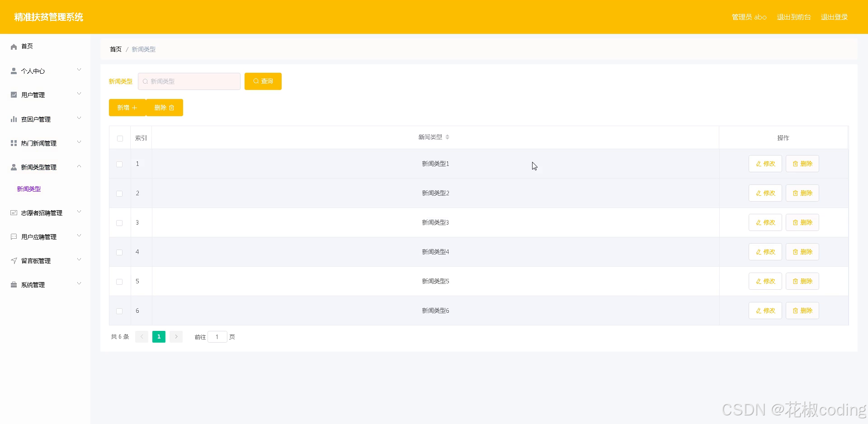Go to the previous page arrow
Screen dimensions: 868x424
(142, 337)
